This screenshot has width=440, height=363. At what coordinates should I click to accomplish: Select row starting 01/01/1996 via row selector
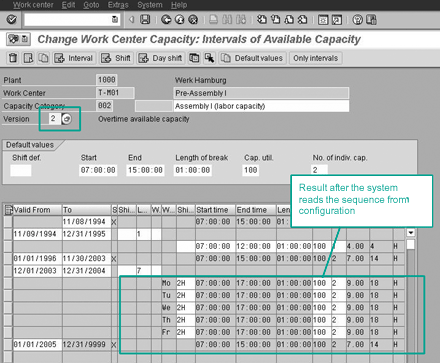tap(8, 259)
